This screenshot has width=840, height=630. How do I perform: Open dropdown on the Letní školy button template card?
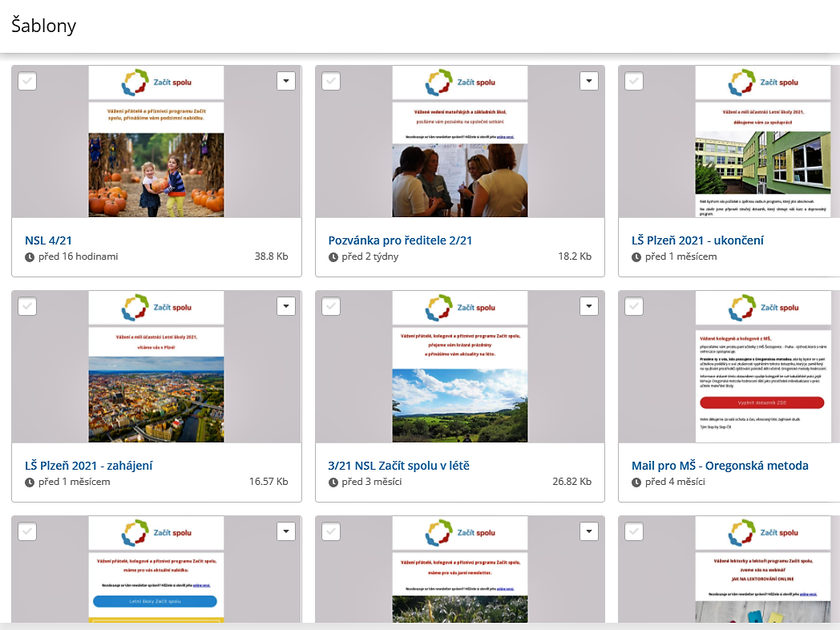pyautogui.click(x=286, y=531)
